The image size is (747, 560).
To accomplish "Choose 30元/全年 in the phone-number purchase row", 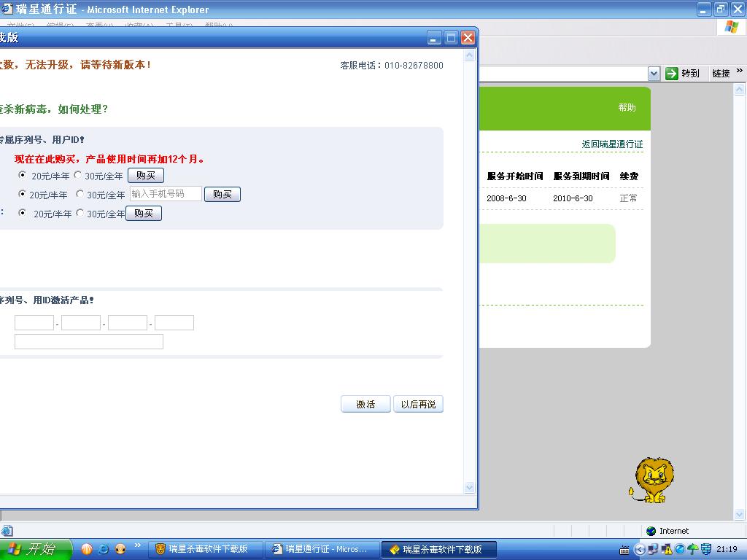I will tap(80, 194).
